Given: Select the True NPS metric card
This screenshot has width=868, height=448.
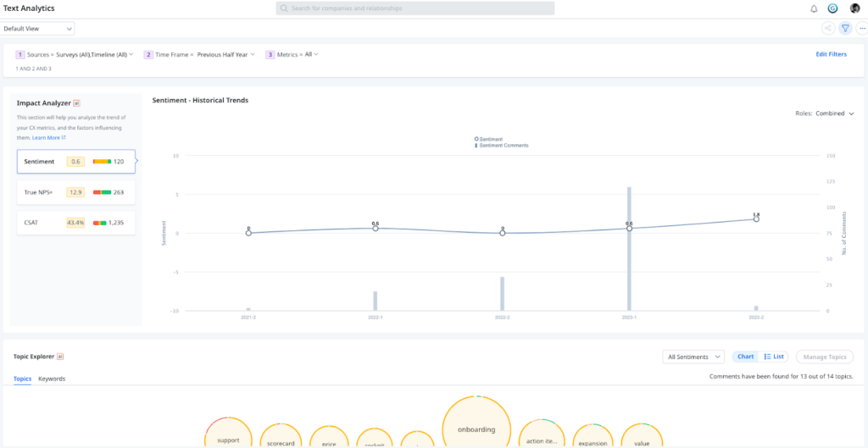Looking at the screenshot, I should pos(75,192).
